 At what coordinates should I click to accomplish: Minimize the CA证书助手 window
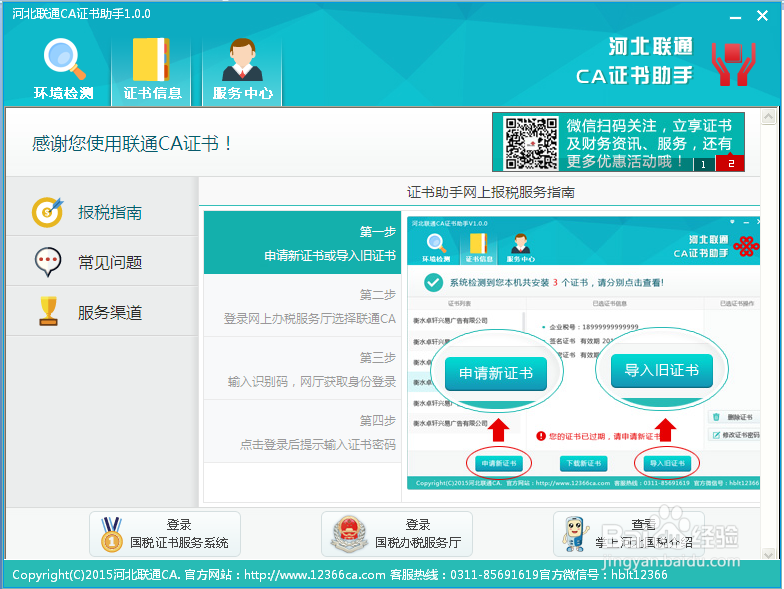click(x=735, y=16)
